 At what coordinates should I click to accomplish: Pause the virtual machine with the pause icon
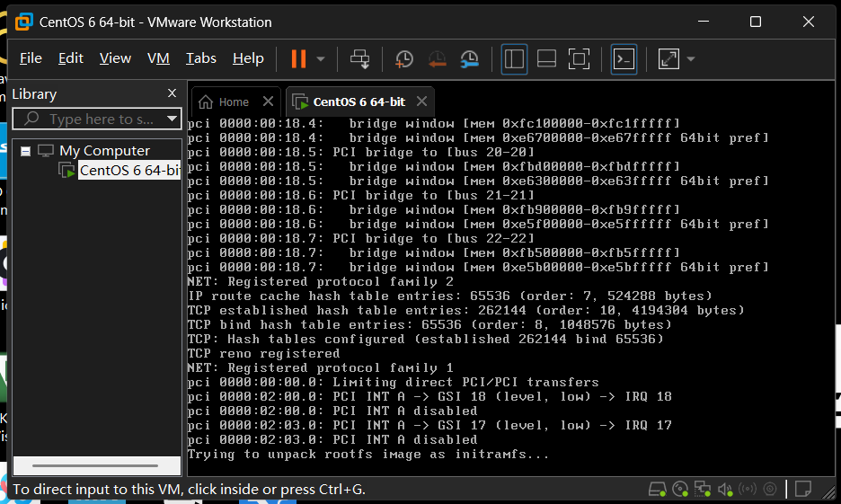point(298,58)
